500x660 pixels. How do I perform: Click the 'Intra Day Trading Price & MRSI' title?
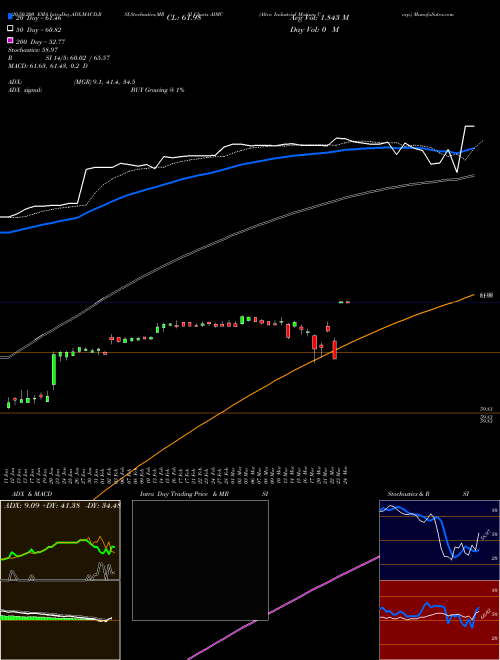click(x=204, y=494)
